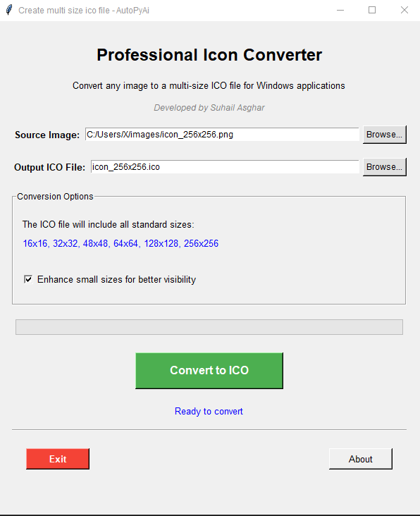Click the Convert to ICO button

[209, 371]
